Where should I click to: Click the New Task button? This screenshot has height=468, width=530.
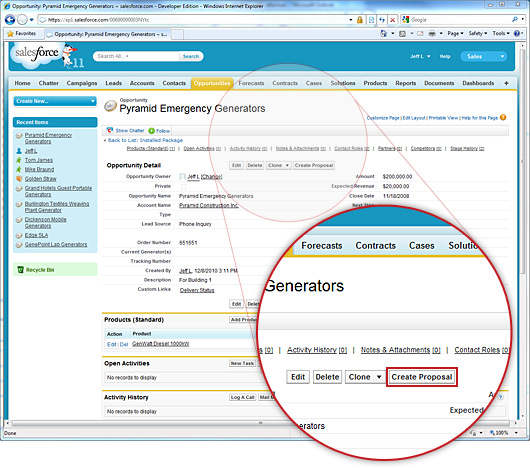242,363
